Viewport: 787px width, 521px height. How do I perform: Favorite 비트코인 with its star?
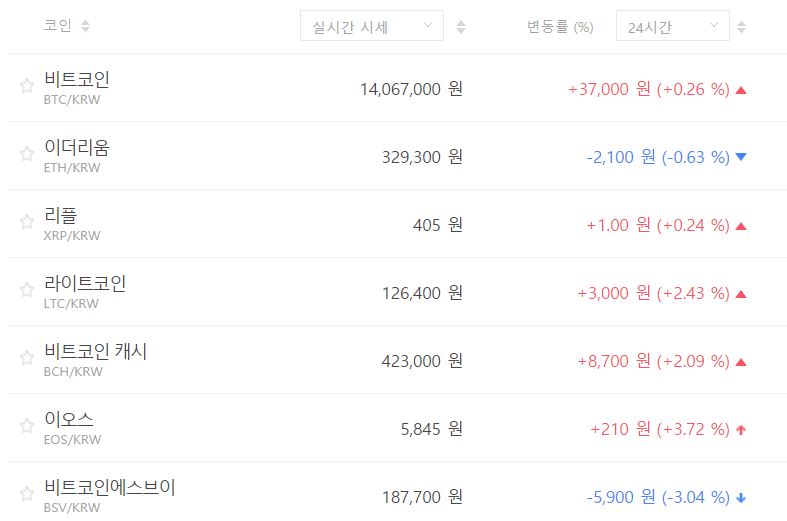[27, 87]
